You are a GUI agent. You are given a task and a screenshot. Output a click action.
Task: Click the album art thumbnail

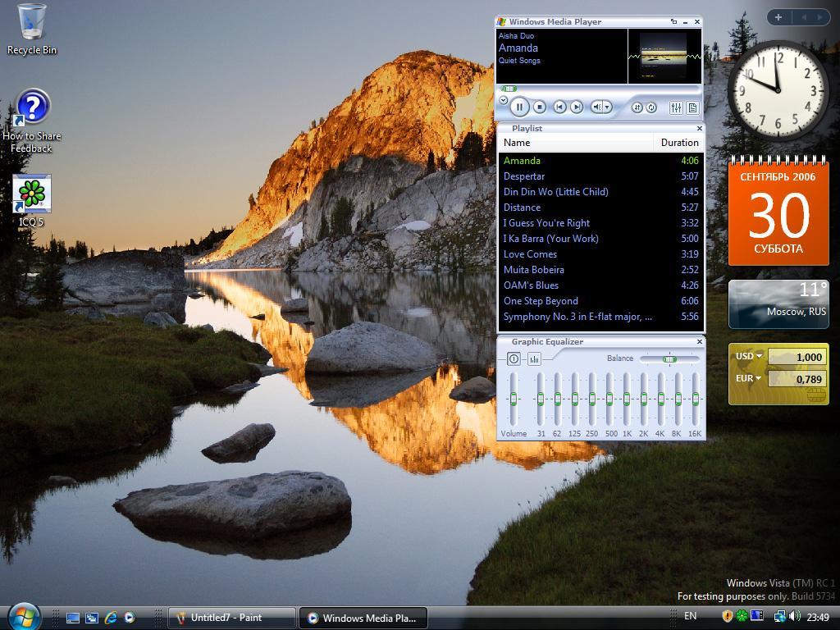[664, 57]
